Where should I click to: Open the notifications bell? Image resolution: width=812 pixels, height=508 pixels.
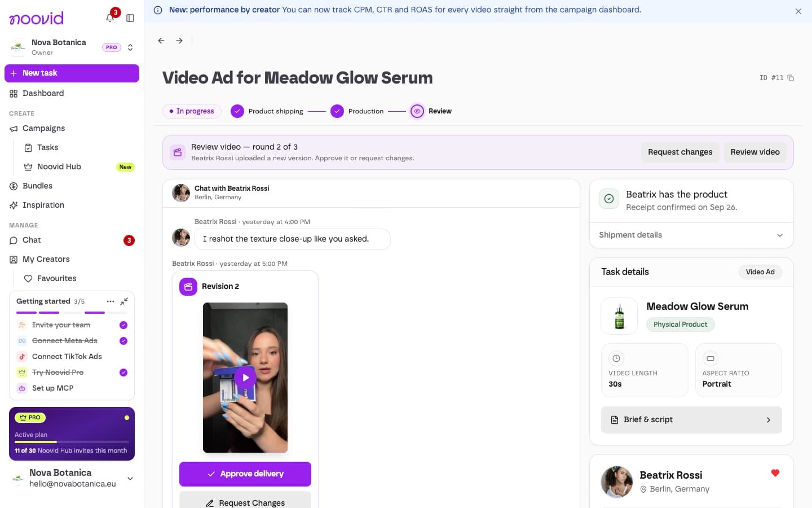pyautogui.click(x=110, y=18)
